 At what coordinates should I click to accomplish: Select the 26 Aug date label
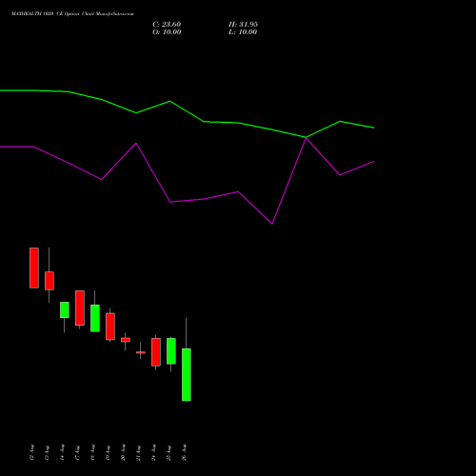click(184, 452)
